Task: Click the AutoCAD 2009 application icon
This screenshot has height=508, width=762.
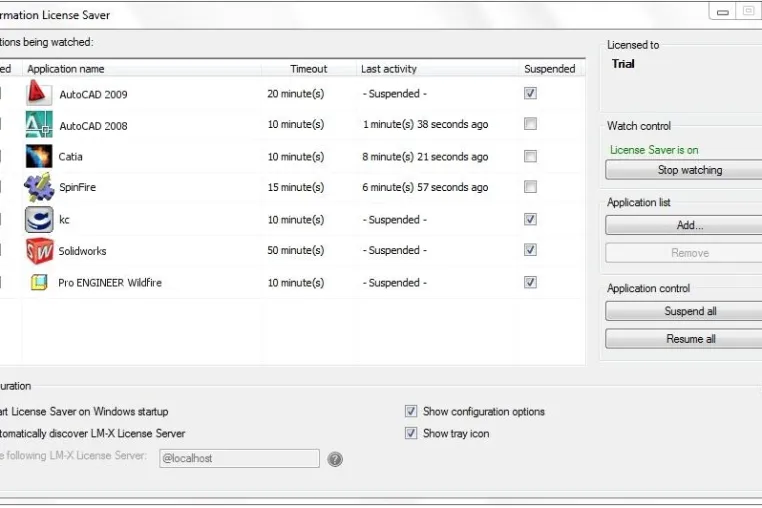Action: coord(39,92)
